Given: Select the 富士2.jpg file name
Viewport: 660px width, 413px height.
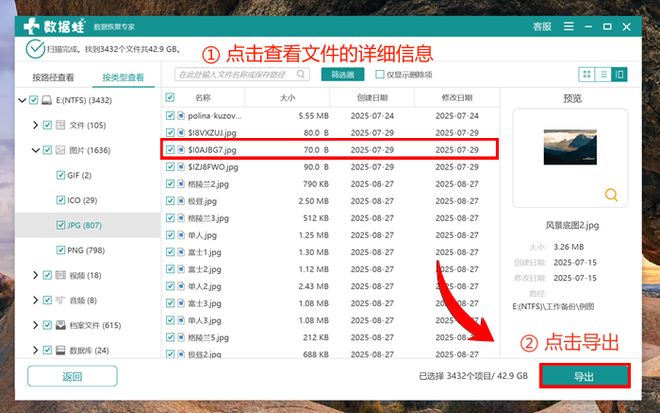Looking at the screenshot, I should pyautogui.click(x=205, y=269).
